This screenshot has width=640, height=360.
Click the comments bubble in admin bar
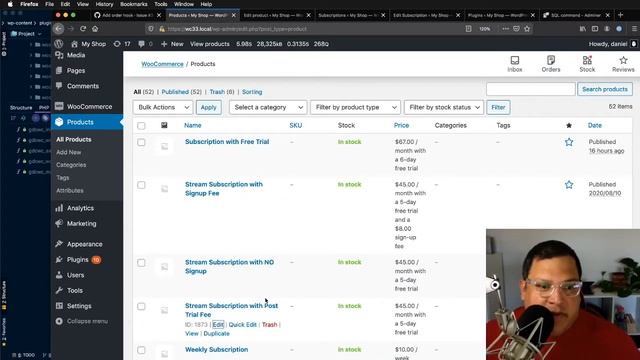tap(145, 44)
